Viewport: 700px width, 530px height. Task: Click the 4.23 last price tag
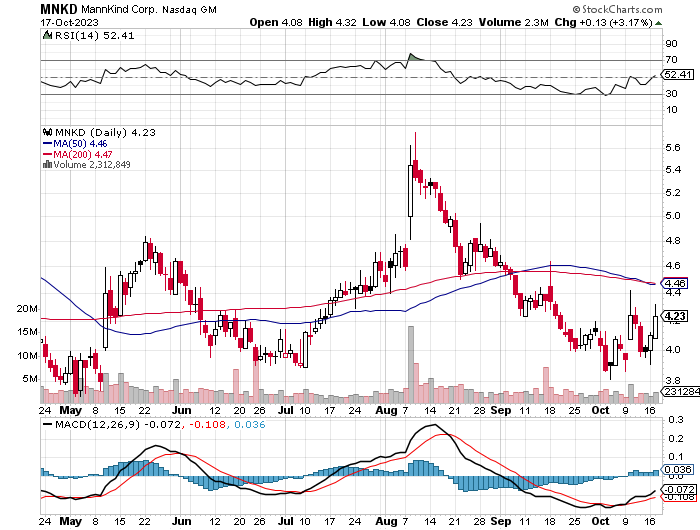(x=677, y=317)
